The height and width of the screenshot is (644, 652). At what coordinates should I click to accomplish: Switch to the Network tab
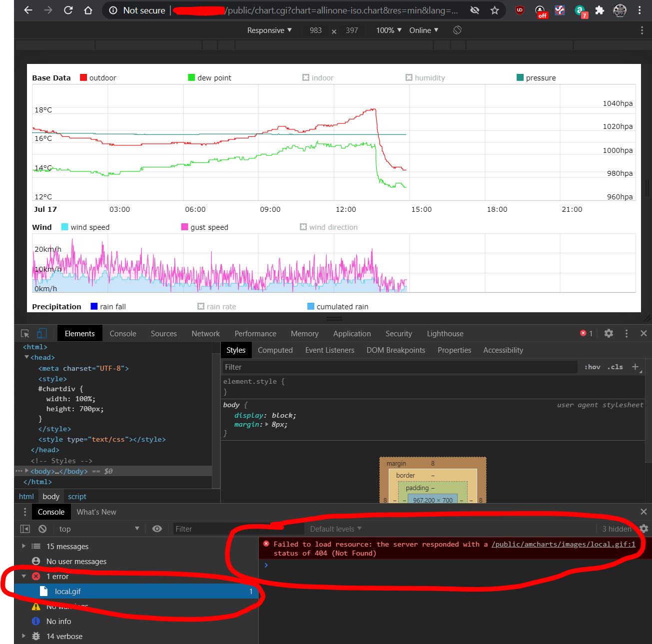[205, 334]
